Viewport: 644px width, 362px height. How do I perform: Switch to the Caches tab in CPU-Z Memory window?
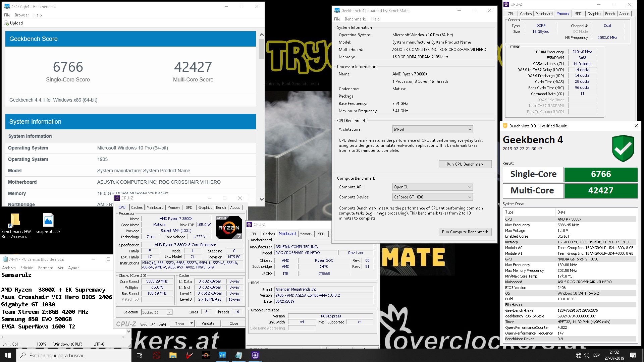(526, 14)
